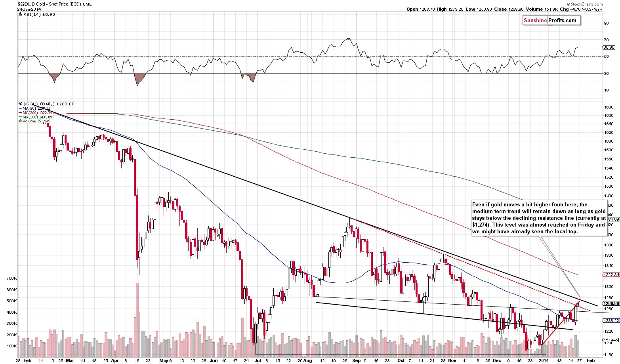Click the Chg +4.70 (+0.37%) value
The width and height of the screenshot is (620, 364).
(x=579, y=9)
